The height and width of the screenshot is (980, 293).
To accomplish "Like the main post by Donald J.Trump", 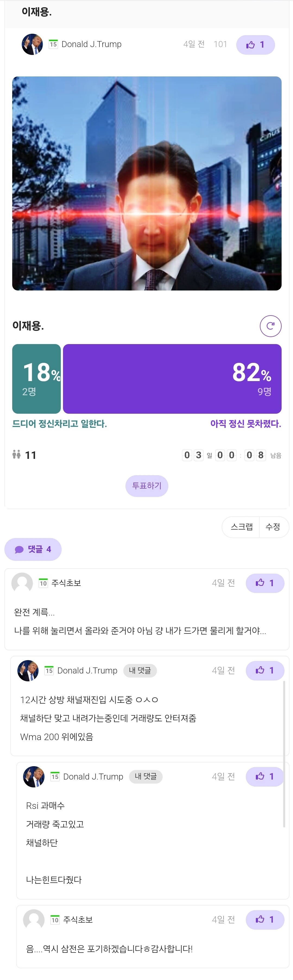I will [x=255, y=45].
